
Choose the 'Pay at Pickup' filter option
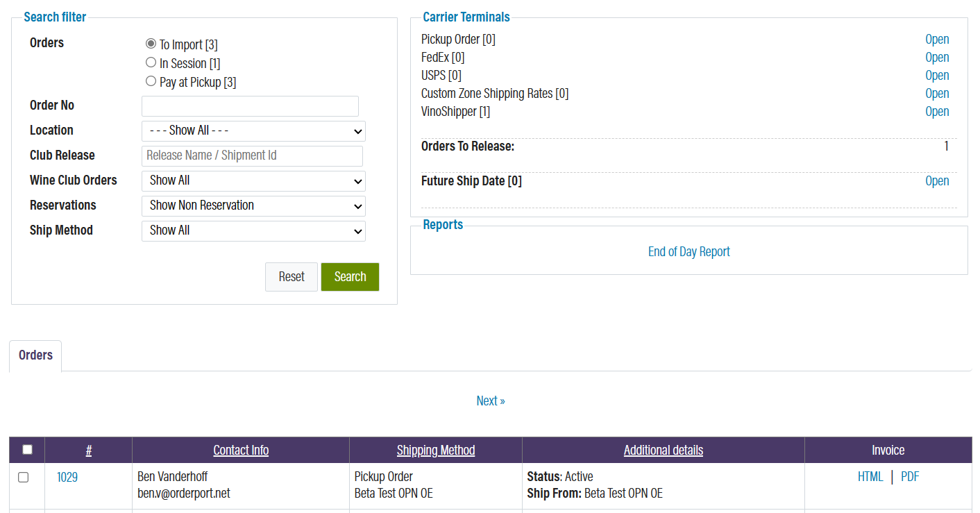pos(151,81)
